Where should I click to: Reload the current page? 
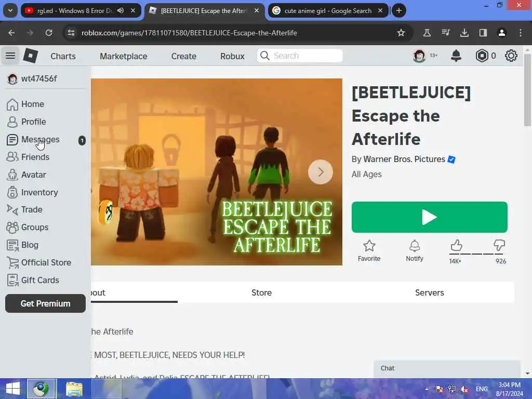[49, 33]
